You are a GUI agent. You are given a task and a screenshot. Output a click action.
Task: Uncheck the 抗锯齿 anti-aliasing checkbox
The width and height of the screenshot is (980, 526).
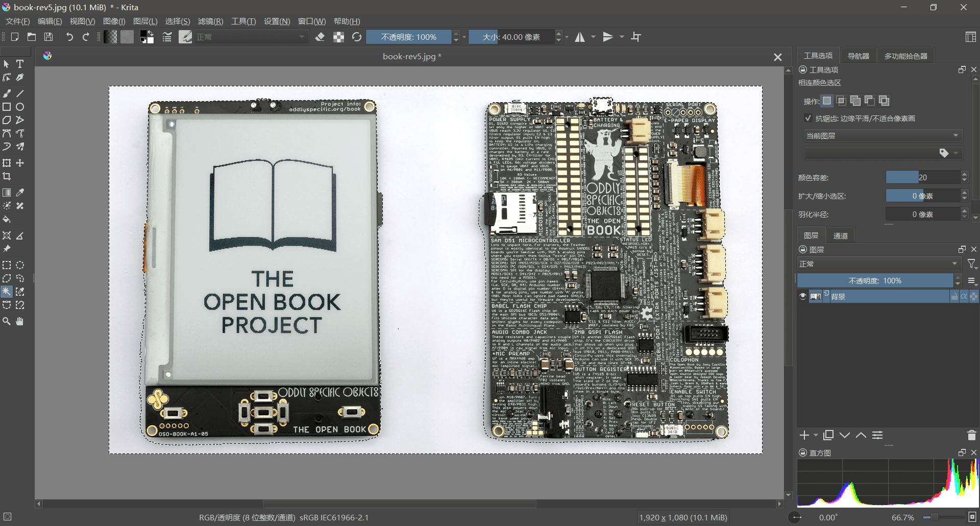(808, 118)
